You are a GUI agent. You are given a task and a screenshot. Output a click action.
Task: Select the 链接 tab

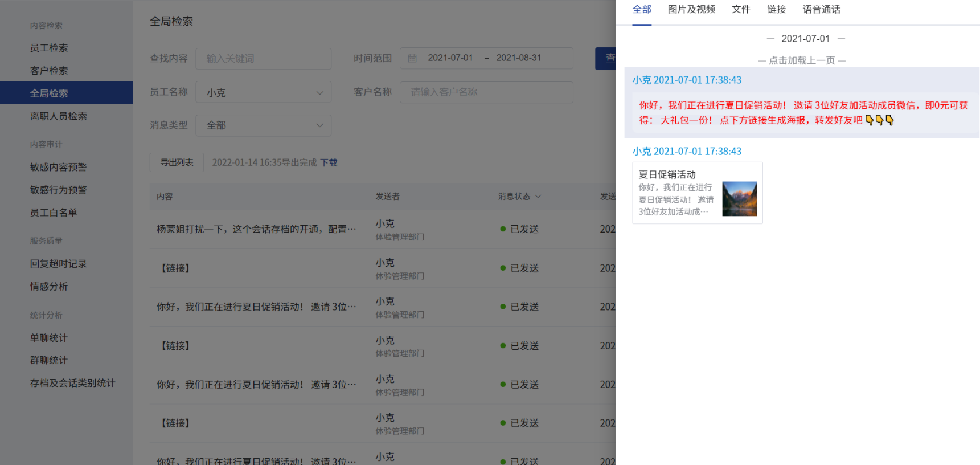point(776,9)
